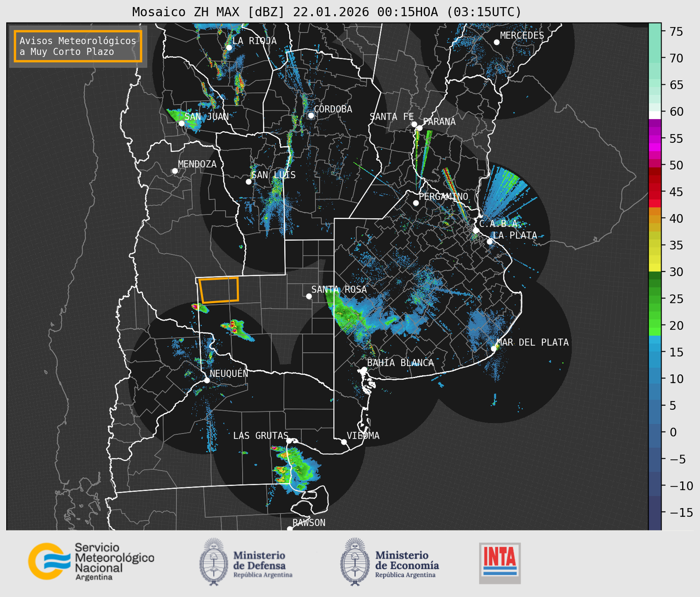The width and height of the screenshot is (700, 597).
Task: Select the La Rioja city marker dot
Action: 229,47
